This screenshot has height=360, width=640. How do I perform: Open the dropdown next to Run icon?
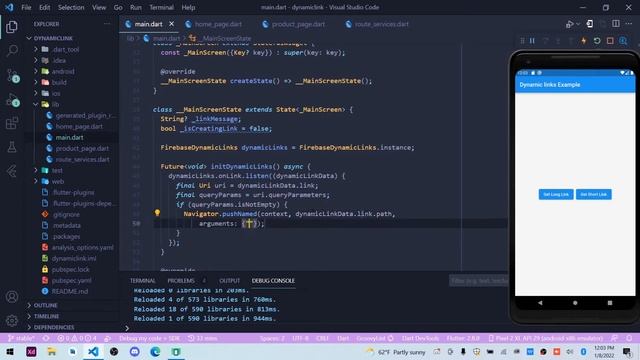(578, 24)
